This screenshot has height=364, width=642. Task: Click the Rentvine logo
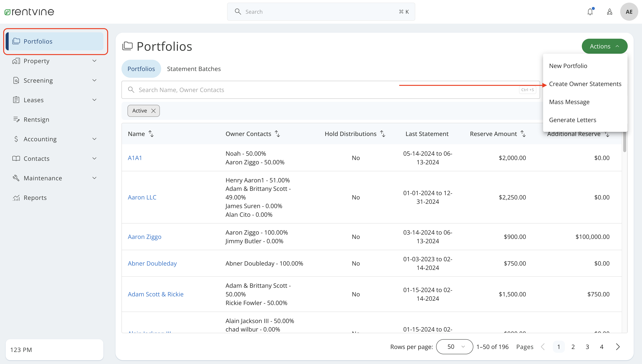(x=29, y=11)
